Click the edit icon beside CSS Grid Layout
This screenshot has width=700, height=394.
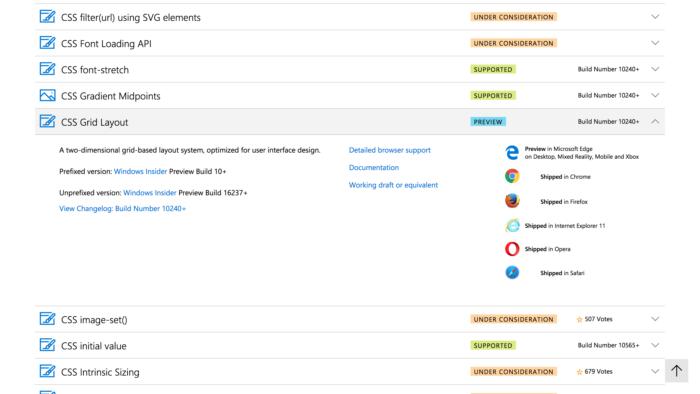click(47, 121)
